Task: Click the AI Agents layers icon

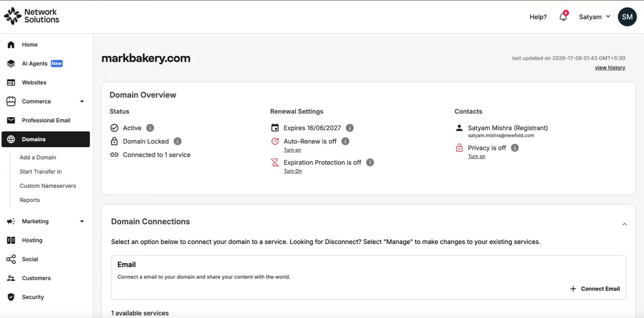Action: pyautogui.click(x=11, y=64)
